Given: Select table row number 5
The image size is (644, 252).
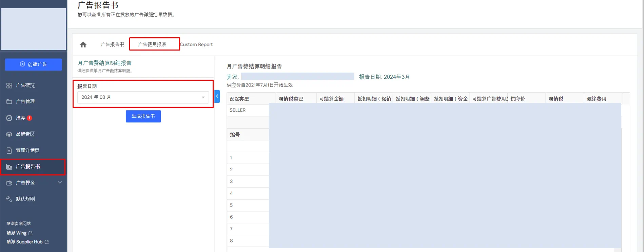Looking at the screenshot, I should tap(248, 205).
